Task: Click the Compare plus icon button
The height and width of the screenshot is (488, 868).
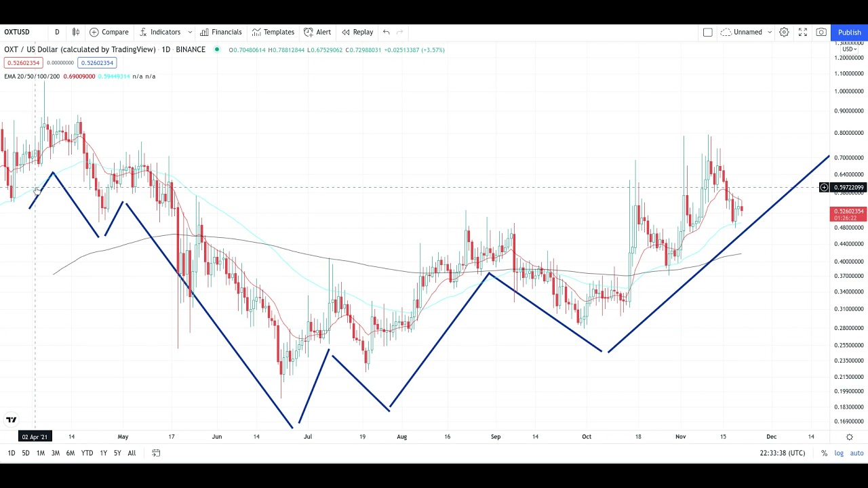Action: [x=109, y=32]
